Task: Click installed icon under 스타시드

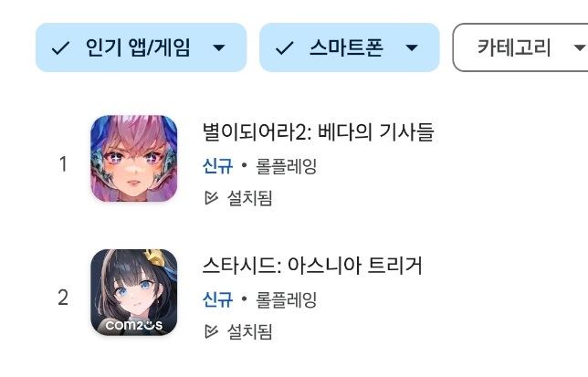Action: click(211, 331)
